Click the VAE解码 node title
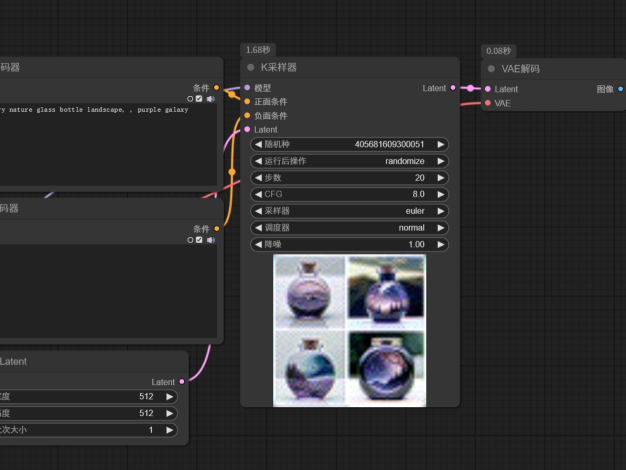626x470 pixels. [521, 69]
